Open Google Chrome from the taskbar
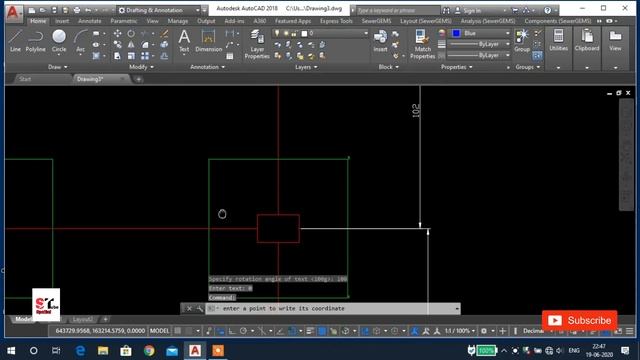 149,351
